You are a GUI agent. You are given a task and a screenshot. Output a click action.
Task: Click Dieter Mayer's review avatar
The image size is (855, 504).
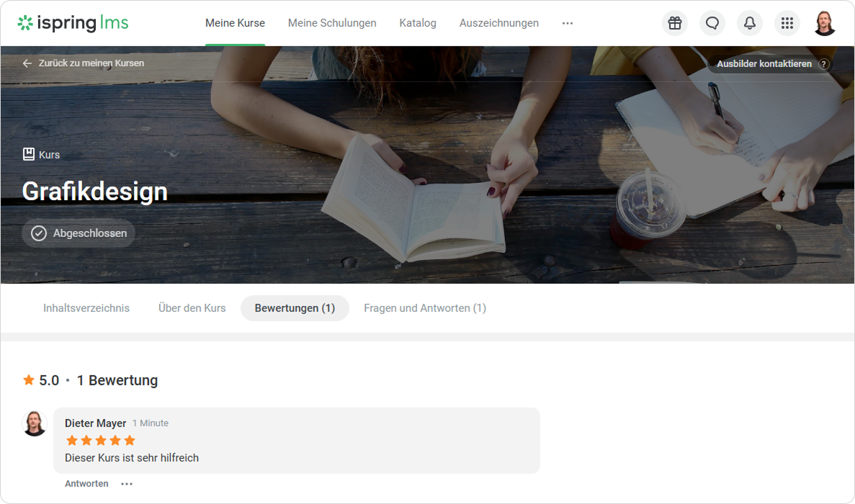35,423
